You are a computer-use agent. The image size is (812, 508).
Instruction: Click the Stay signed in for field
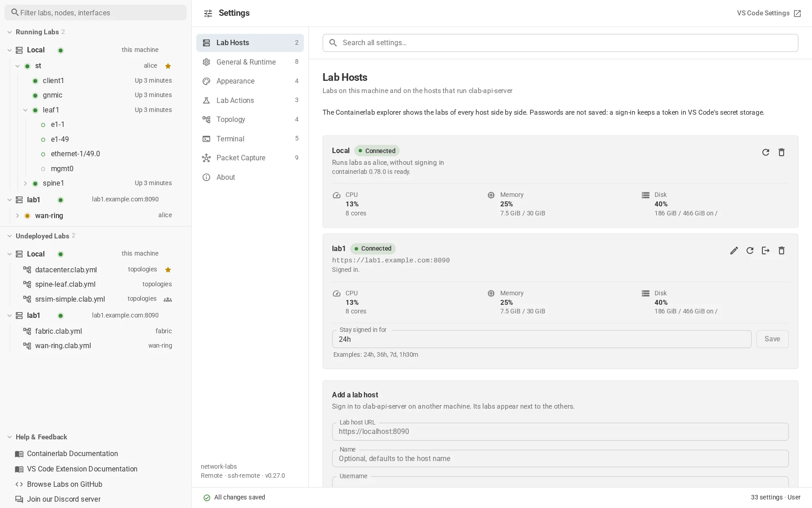click(542, 339)
